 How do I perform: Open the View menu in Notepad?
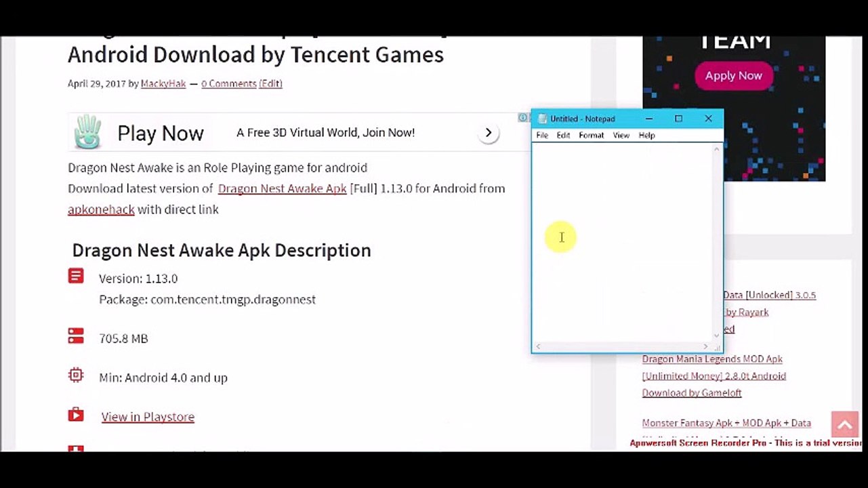(x=621, y=135)
